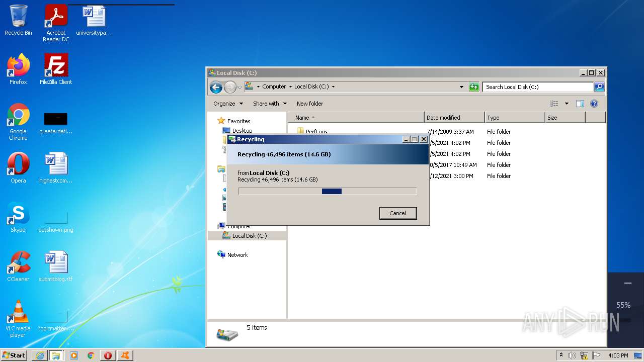Launch VLC media player shortcut
The image size is (644, 362).
click(x=18, y=319)
